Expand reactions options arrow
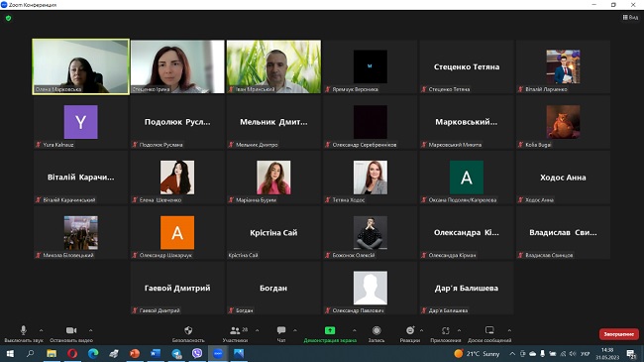 [421, 330]
